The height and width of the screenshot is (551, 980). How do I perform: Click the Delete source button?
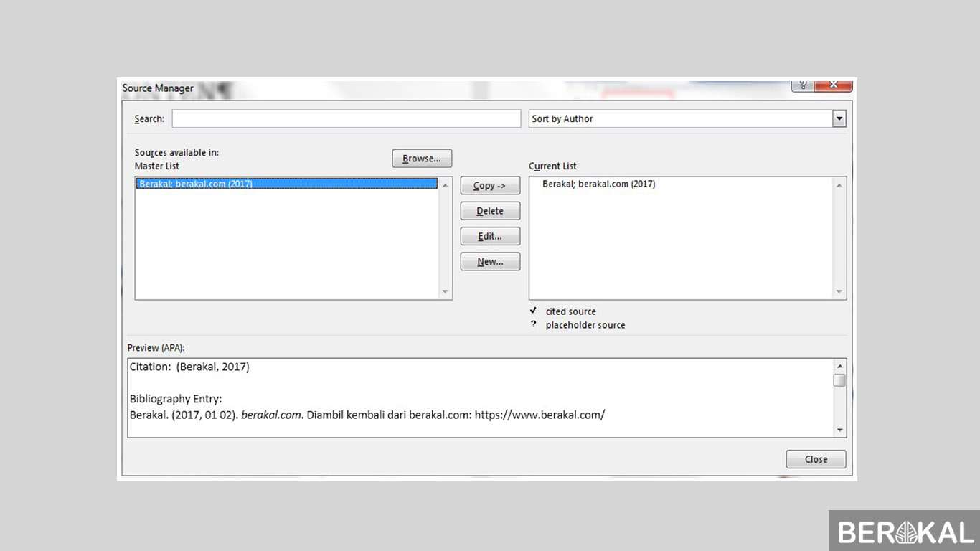pyautogui.click(x=490, y=211)
